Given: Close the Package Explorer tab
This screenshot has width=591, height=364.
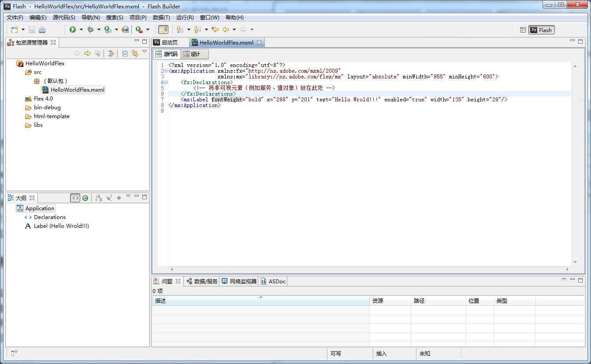Looking at the screenshot, I should coord(53,42).
